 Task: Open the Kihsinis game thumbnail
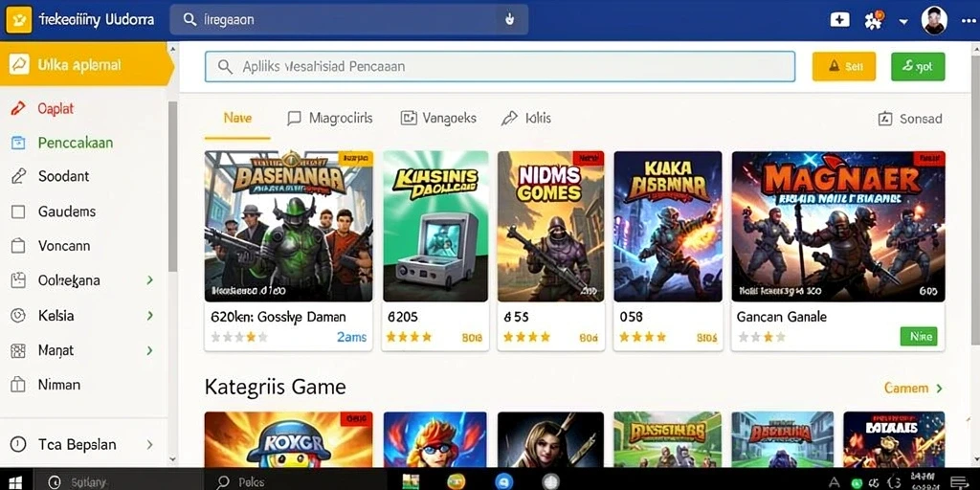(x=435, y=226)
